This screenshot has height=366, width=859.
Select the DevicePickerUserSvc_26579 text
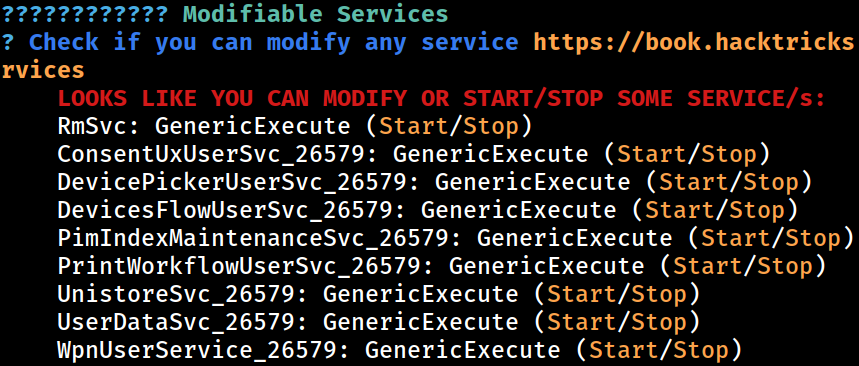coord(233,182)
